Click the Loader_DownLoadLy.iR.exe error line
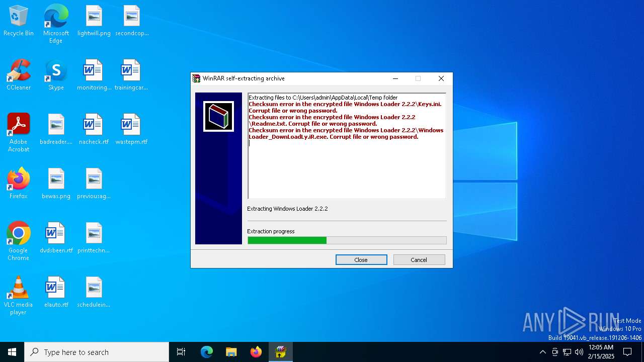Screen dimensions: 644x362 click(346, 133)
